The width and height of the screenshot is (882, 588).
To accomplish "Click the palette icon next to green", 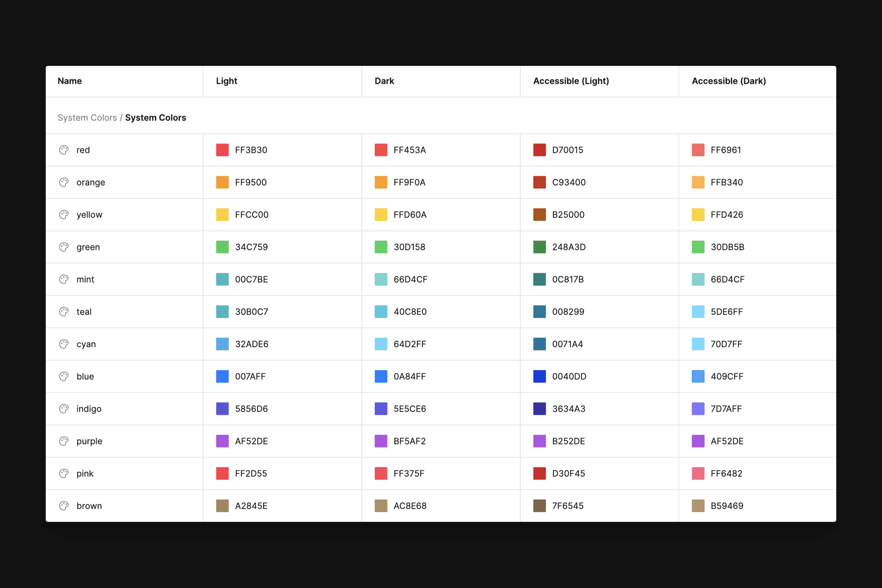I will click(64, 247).
